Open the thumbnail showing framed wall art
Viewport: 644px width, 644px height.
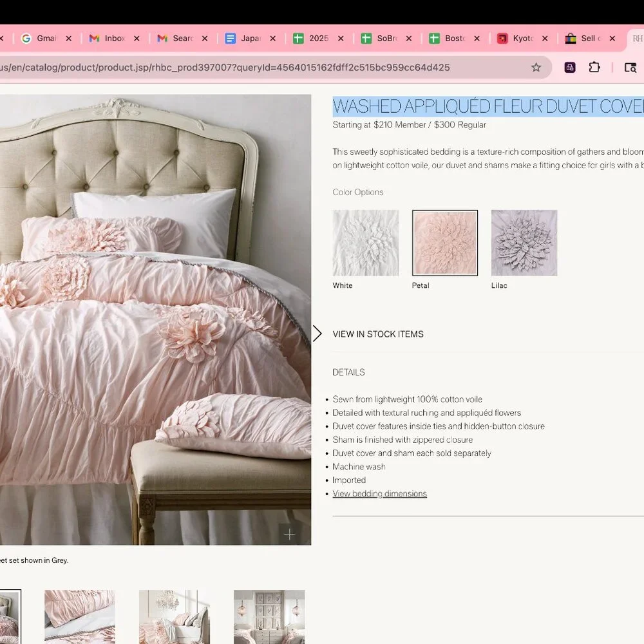pos(269,617)
